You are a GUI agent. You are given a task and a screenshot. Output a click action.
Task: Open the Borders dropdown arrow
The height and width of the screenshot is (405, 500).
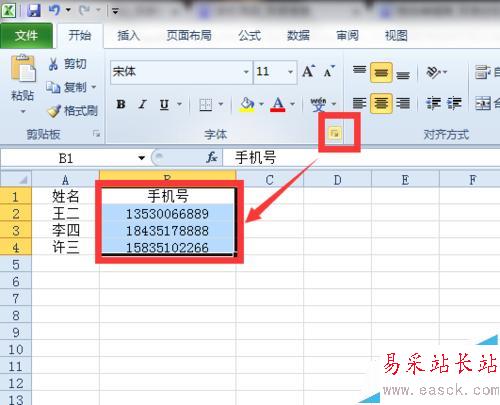point(221,104)
